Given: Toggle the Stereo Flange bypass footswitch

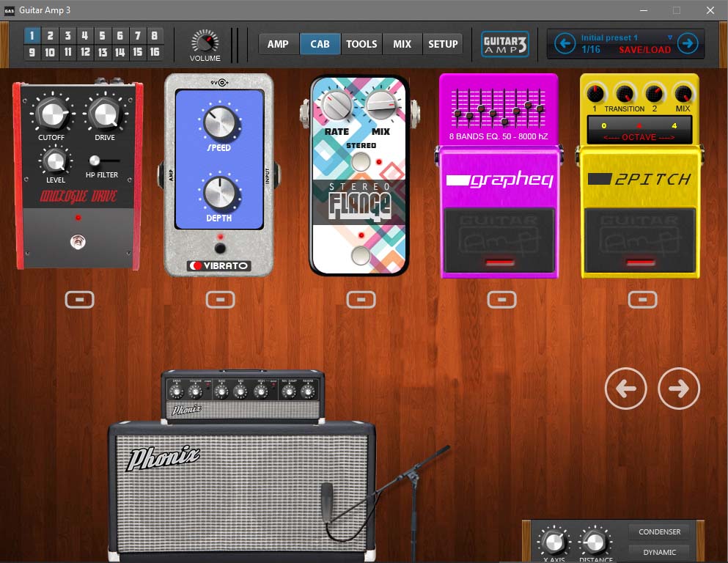Looking at the screenshot, I should (361, 255).
